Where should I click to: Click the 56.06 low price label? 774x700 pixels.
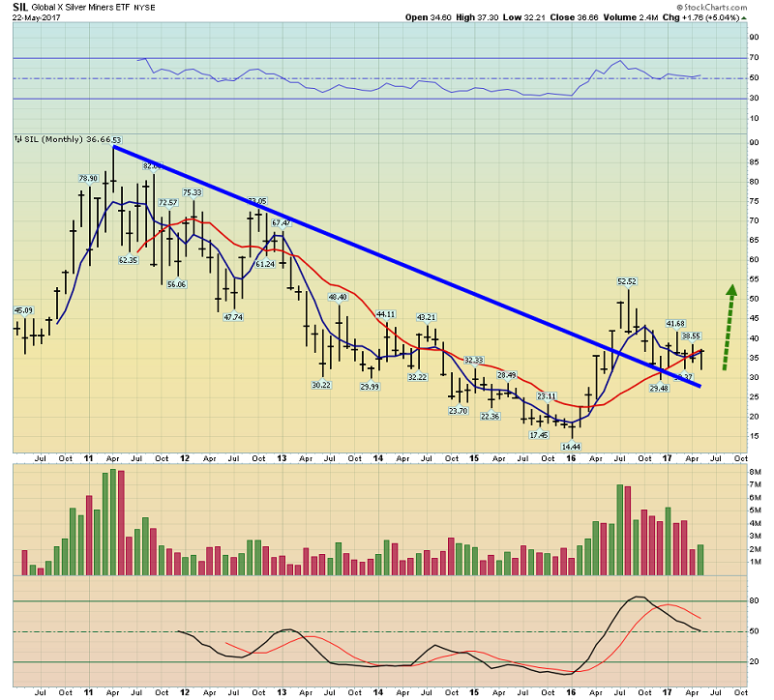[x=176, y=284]
